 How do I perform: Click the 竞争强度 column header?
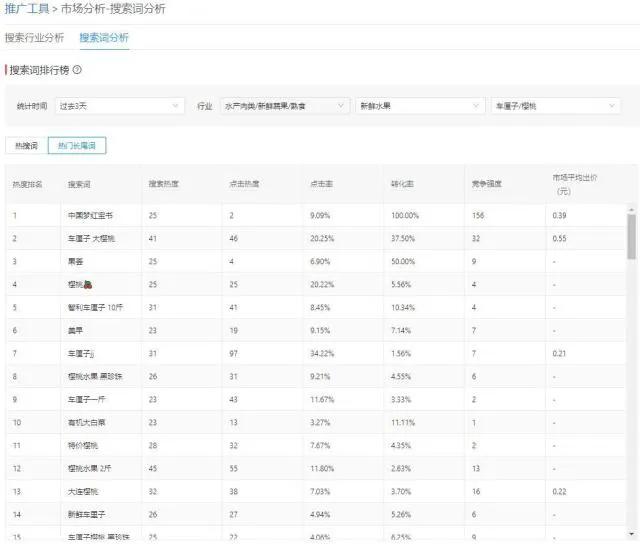(487, 184)
